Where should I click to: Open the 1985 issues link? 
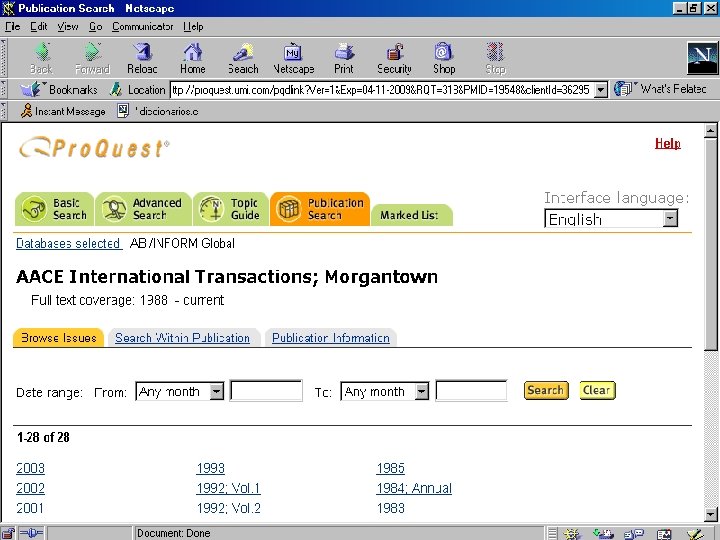pos(390,468)
